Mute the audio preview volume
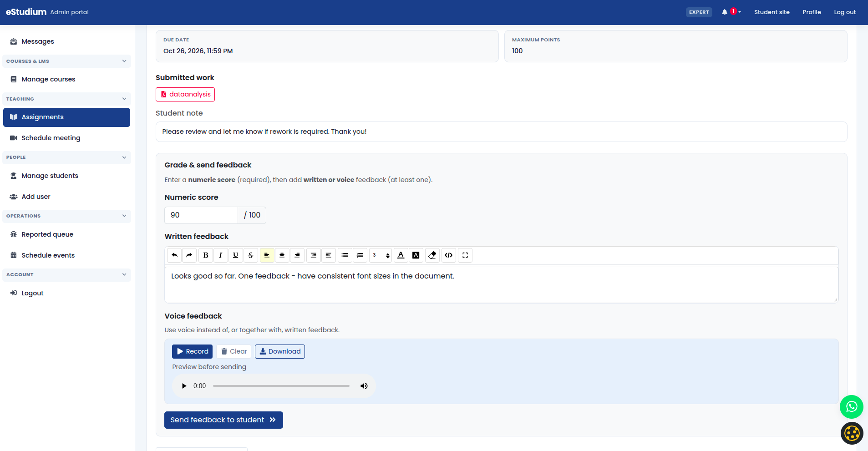868x451 pixels. click(364, 386)
